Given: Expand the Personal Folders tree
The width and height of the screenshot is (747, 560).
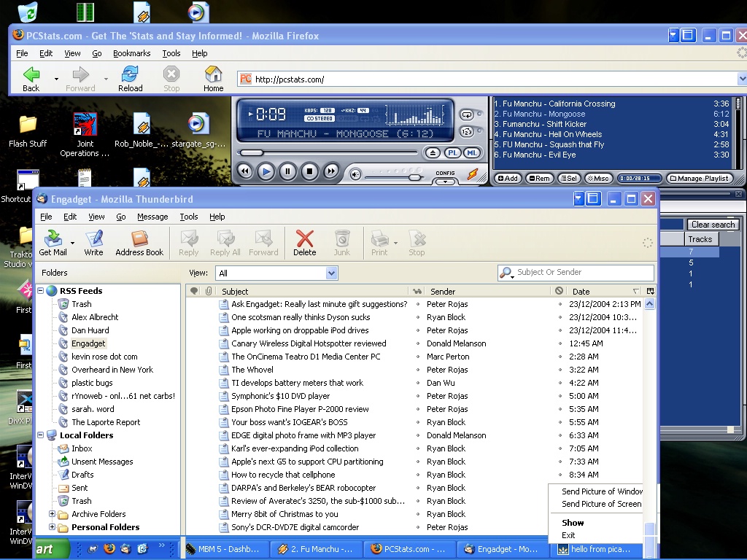Looking at the screenshot, I should [x=53, y=526].
